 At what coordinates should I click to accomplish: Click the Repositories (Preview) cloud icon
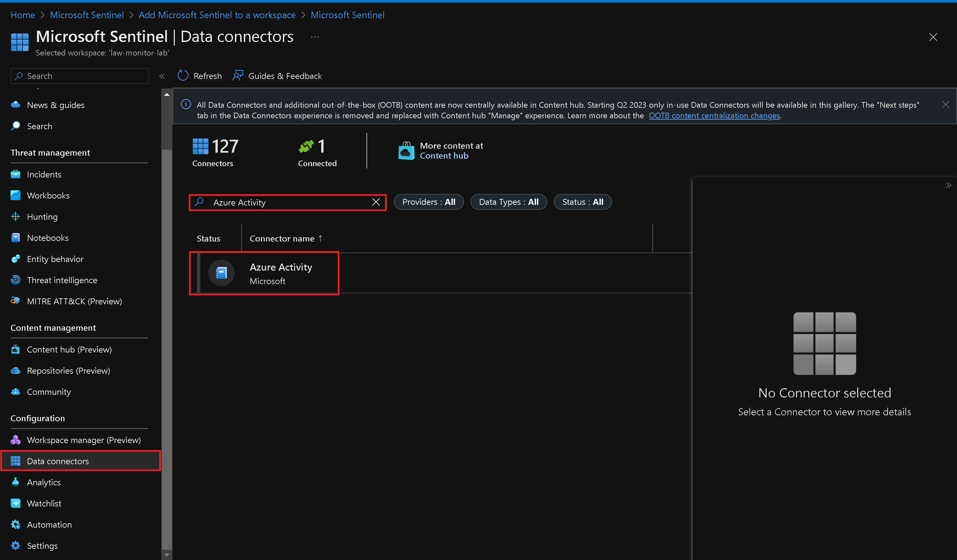16,371
